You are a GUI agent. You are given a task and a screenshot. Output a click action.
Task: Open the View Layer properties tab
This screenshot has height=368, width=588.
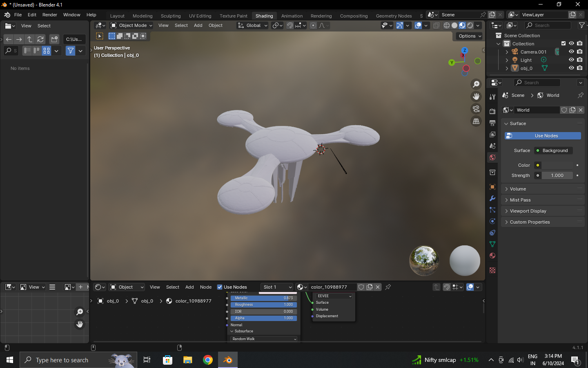(x=492, y=135)
